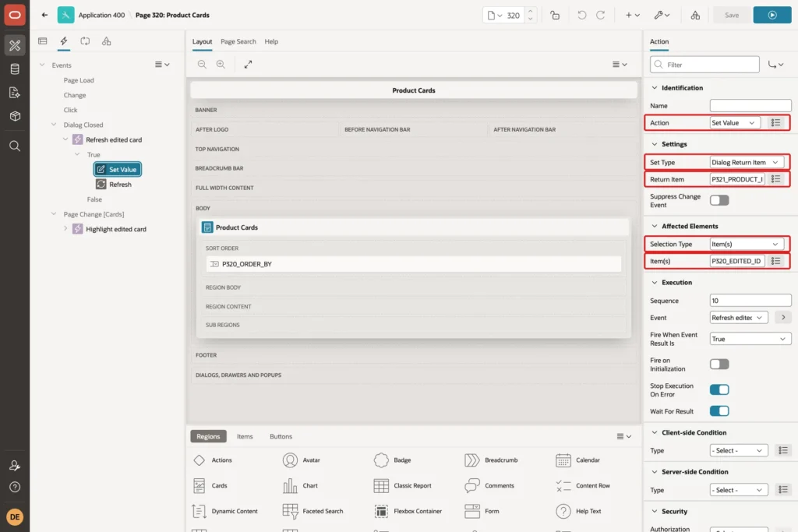Select the Refresh action node

[115, 184]
